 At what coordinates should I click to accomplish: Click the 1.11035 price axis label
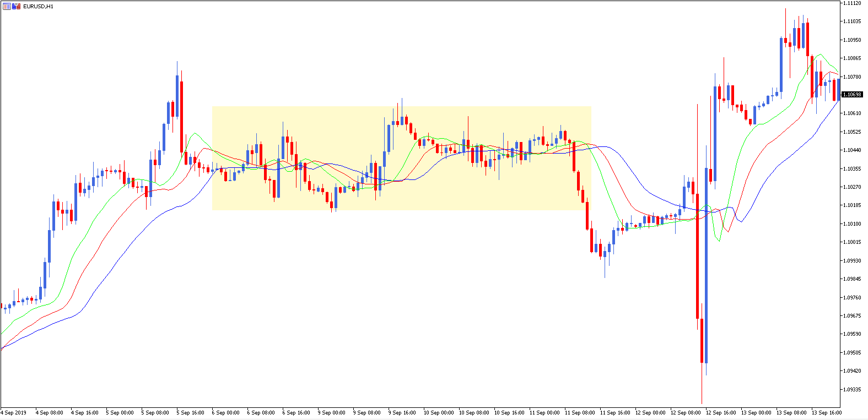pos(852,21)
